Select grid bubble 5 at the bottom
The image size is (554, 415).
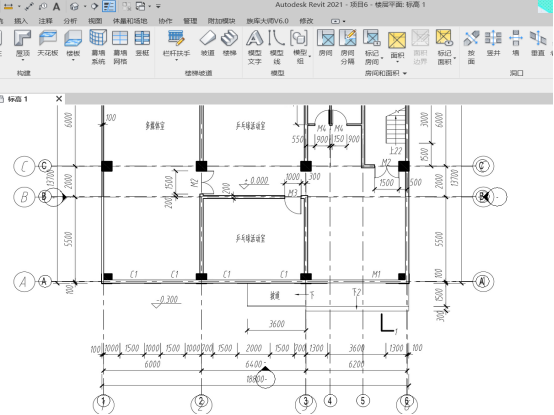(x=363, y=401)
